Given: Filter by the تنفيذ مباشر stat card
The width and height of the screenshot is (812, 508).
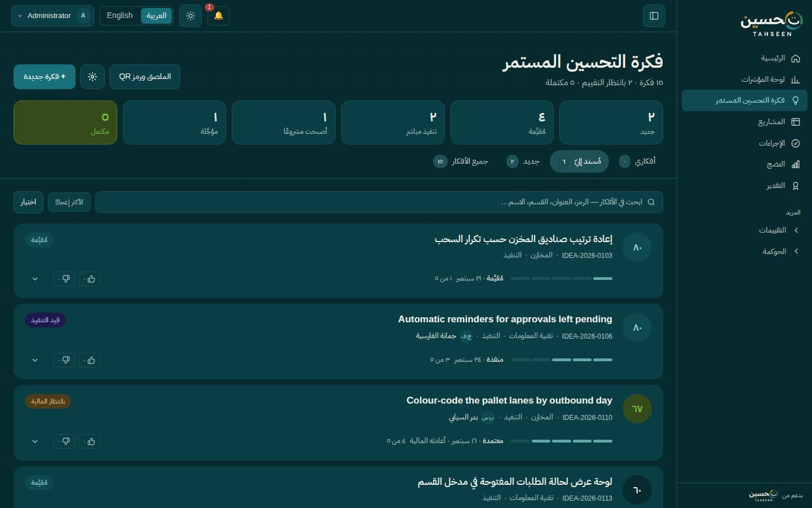Looking at the screenshot, I should [393, 122].
